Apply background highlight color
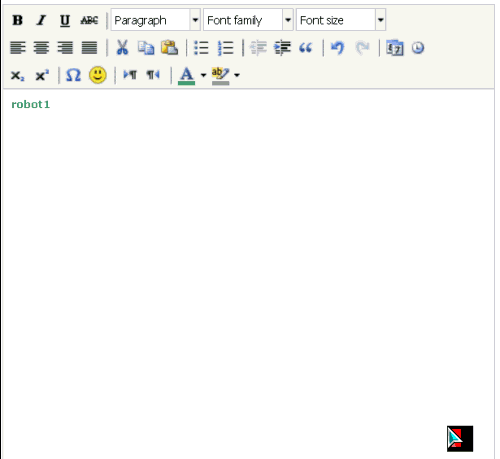 [x=220, y=76]
